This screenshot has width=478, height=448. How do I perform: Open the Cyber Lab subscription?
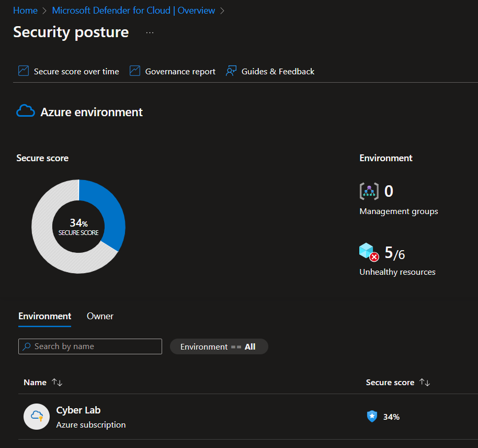click(78, 410)
